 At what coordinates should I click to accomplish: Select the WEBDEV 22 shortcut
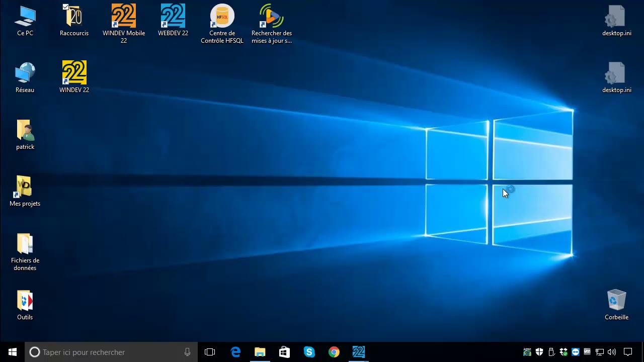pyautogui.click(x=173, y=21)
